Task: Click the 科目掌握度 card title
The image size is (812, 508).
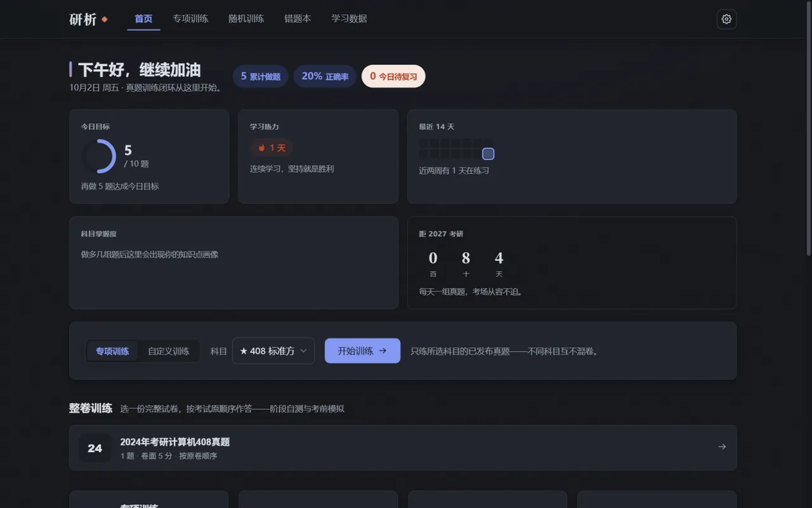Action: pyautogui.click(x=99, y=234)
